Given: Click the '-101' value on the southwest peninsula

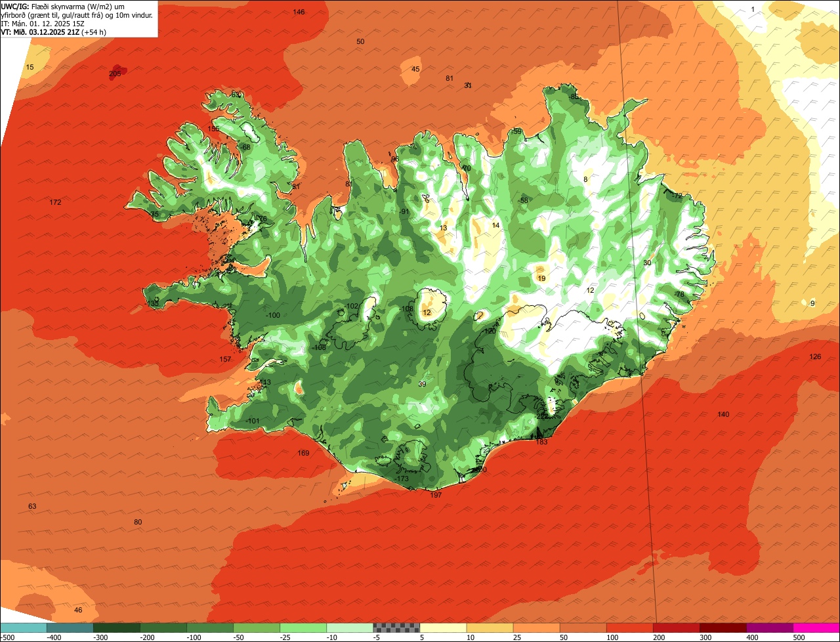Looking at the screenshot, I should [253, 421].
